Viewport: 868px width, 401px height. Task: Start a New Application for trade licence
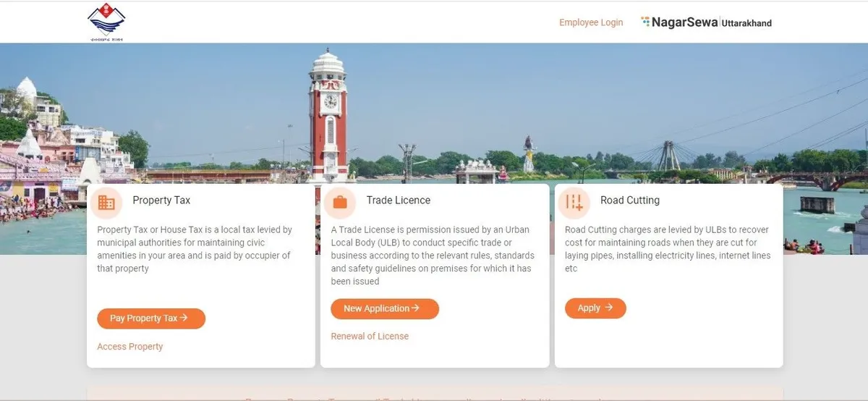(385, 308)
